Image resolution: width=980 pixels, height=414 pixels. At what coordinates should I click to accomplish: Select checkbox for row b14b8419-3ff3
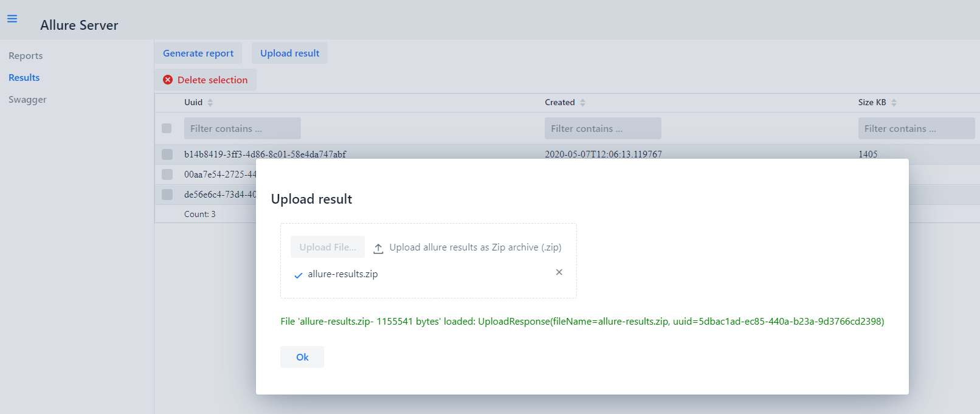pos(167,154)
